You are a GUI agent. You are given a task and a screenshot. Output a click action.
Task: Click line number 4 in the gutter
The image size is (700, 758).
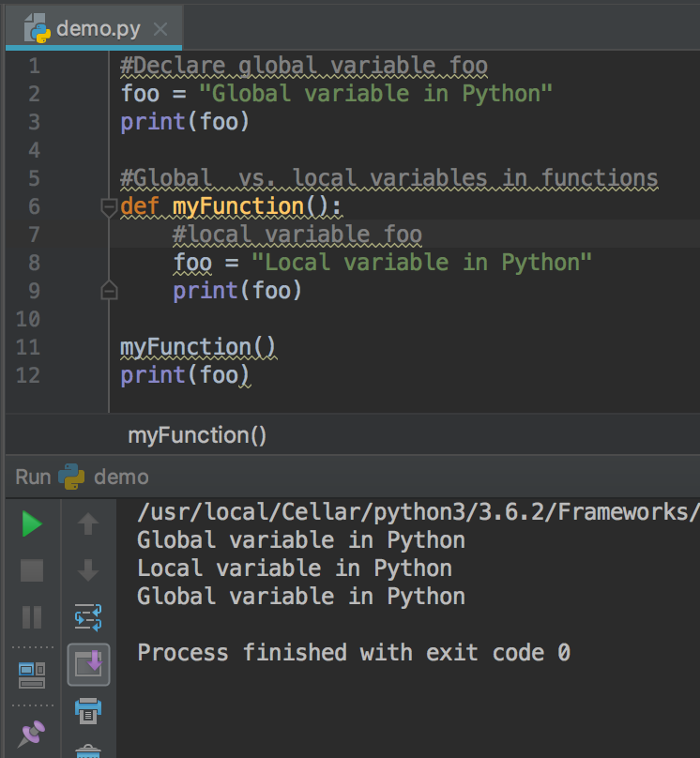point(34,150)
